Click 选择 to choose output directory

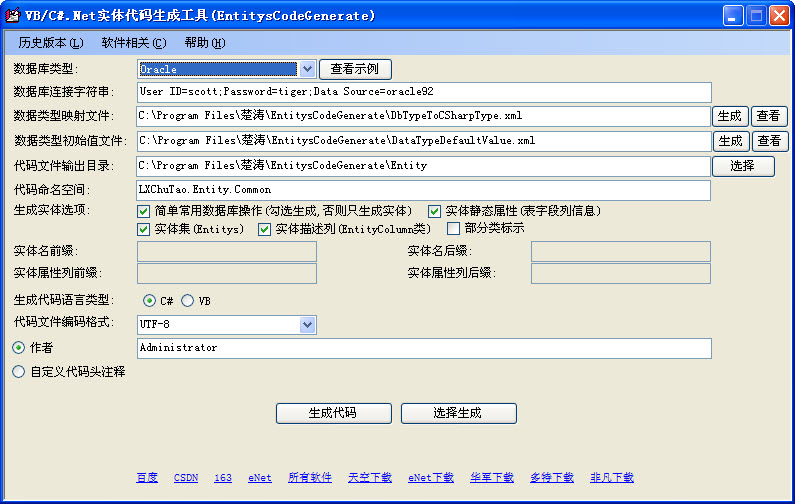tap(743, 166)
